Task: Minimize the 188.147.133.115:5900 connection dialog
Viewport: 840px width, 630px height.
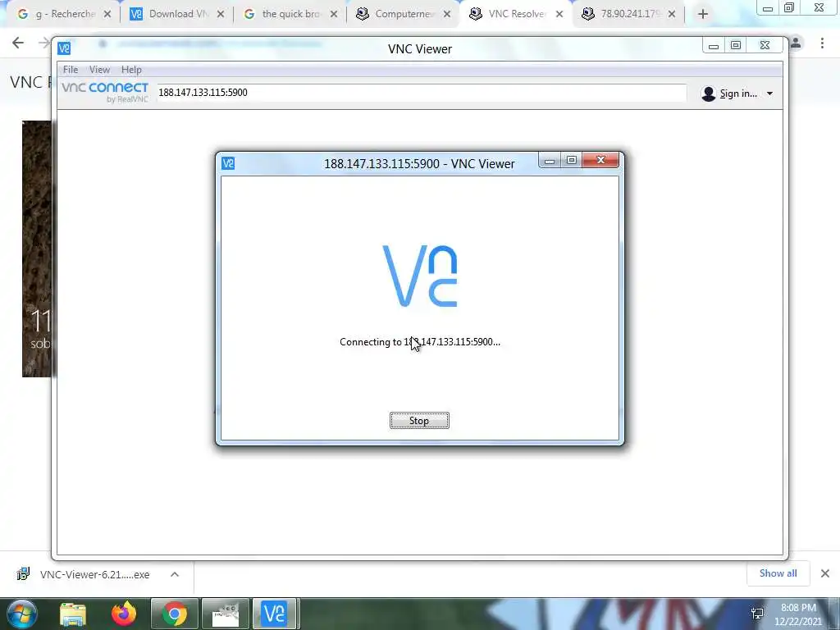Action: click(x=550, y=160)
